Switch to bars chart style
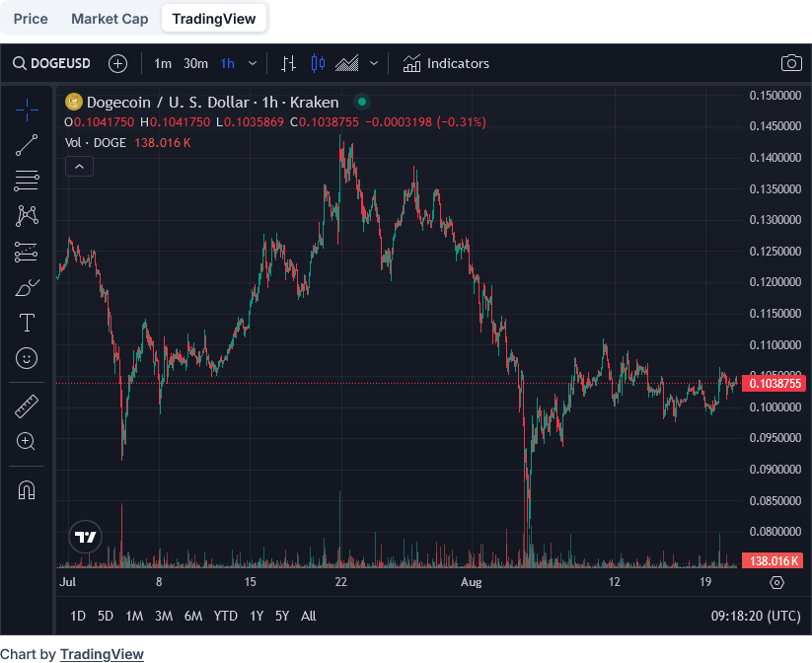 (288, 64)
